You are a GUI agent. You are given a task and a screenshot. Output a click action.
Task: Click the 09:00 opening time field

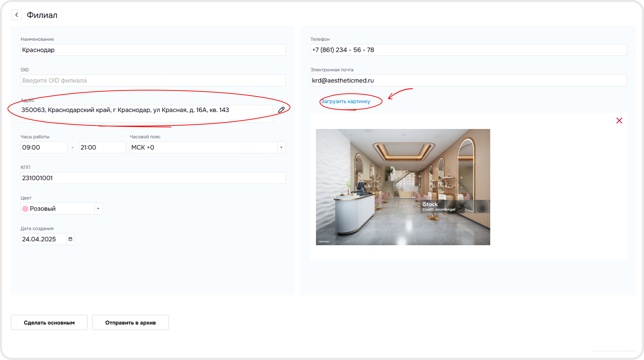pos(44,147)
